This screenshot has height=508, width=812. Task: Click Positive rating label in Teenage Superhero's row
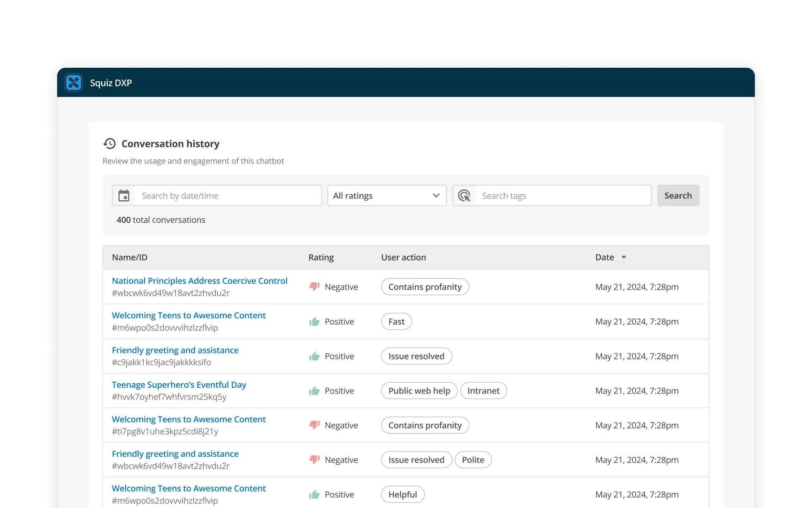point(339,391)
